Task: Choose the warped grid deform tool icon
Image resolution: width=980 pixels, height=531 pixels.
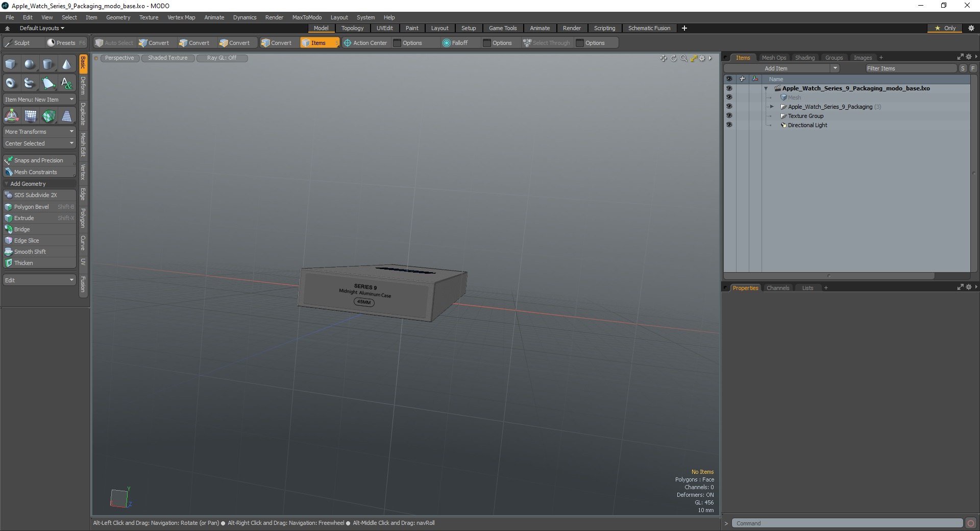Action: click(x=30, y=116)
